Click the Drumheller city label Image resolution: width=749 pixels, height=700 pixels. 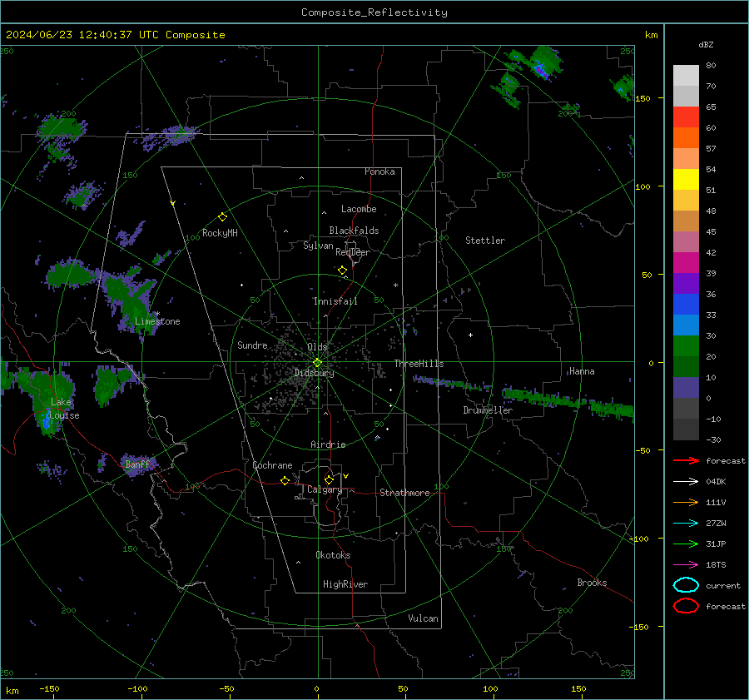488,410
